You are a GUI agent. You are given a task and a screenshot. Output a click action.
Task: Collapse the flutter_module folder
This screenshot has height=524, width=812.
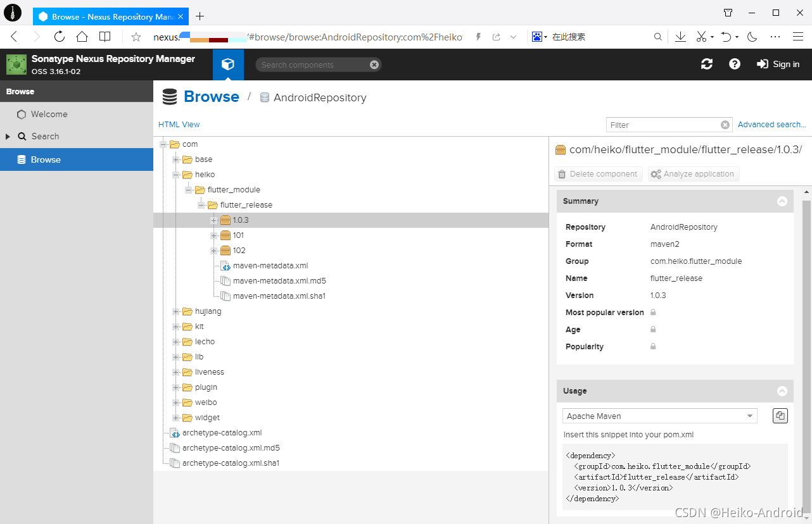coord(189,190)
